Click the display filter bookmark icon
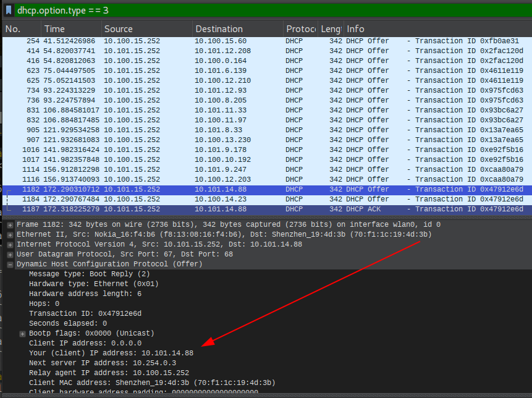 (x=9, y=10)
